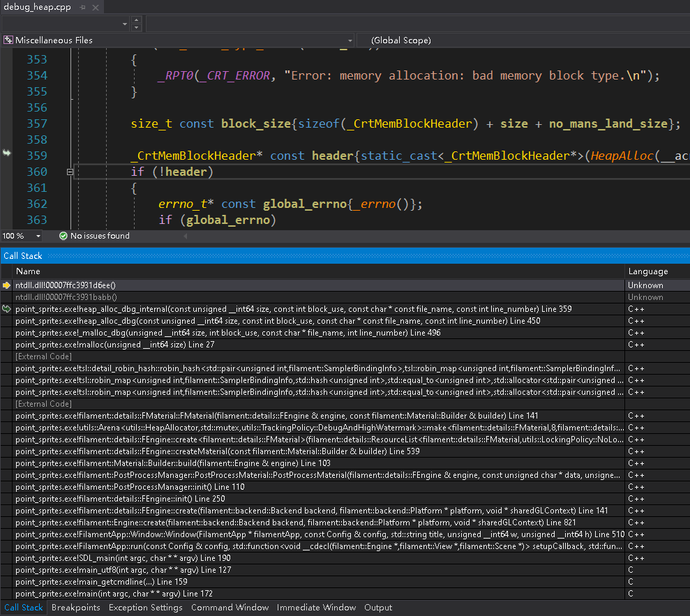
Task: Click the Miscellaneous Files project icon in breadcrumb
Action: pyautogui.click(x=8, y=40)
